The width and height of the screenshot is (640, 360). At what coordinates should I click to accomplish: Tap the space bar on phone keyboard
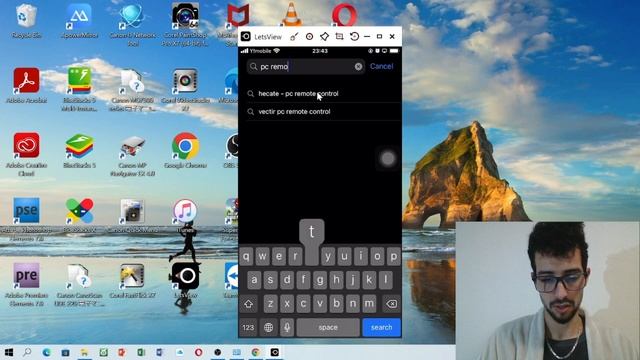pos(328,327)
